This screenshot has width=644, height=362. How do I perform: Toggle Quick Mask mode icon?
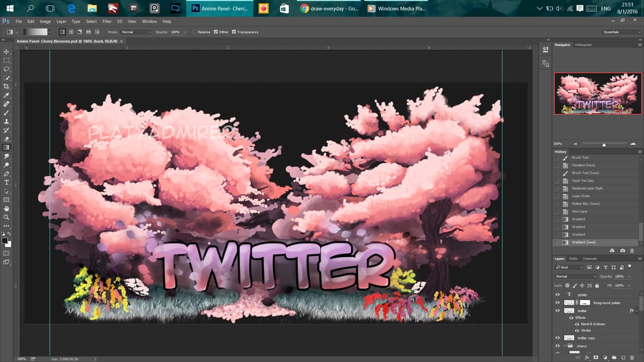[x=6, y=253]
